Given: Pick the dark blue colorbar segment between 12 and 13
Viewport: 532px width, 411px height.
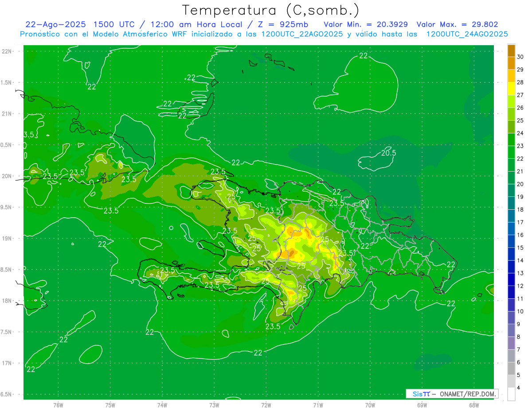Looking at the screenshot, I should click(512, 280).
